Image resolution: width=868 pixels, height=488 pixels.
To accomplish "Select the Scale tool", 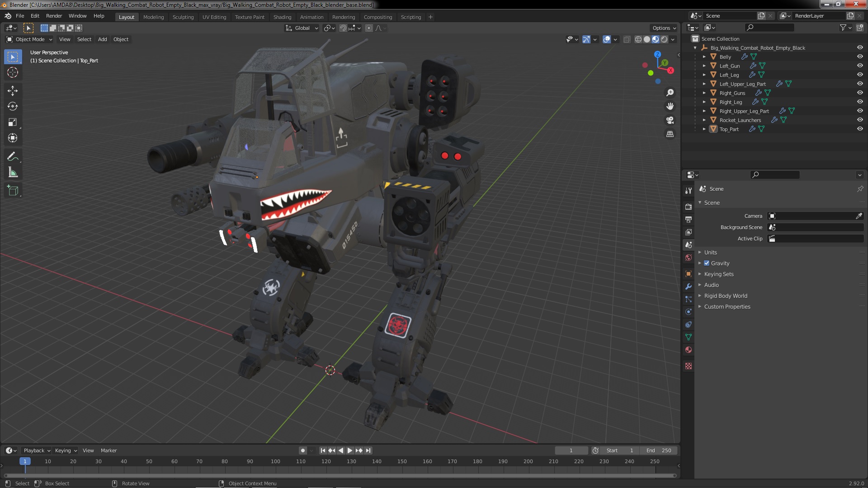I will click(x=13, y=122).
